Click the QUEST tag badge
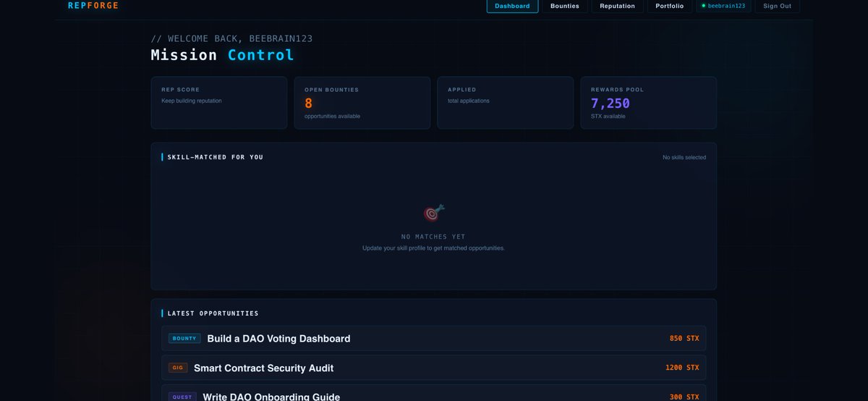 (182, 397)
